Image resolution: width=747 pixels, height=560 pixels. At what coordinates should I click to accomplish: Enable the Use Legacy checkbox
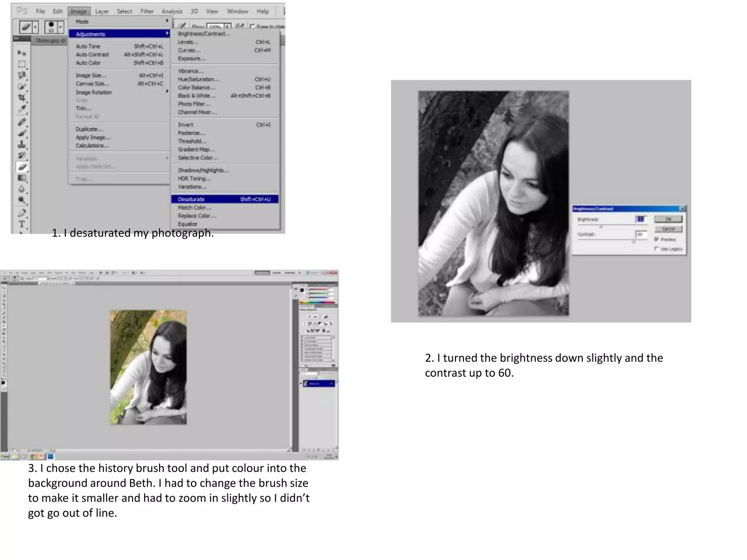click(x=657, y=249)
